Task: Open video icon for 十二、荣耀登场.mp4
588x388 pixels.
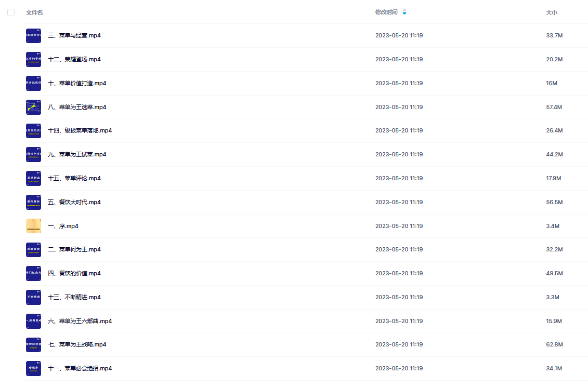Action: tap(33, 59)
